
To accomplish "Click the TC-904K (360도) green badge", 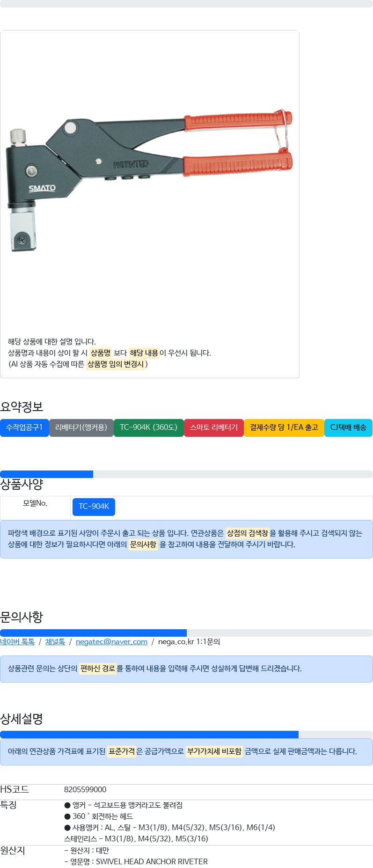I will 148,427.
